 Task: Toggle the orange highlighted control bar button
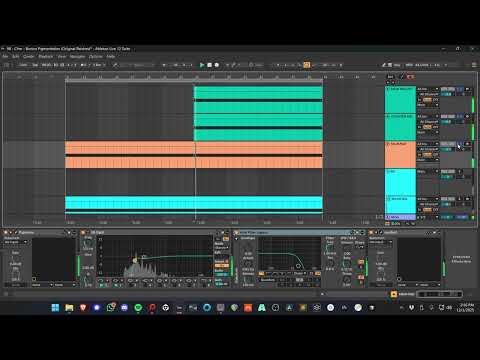pos(307,65)
